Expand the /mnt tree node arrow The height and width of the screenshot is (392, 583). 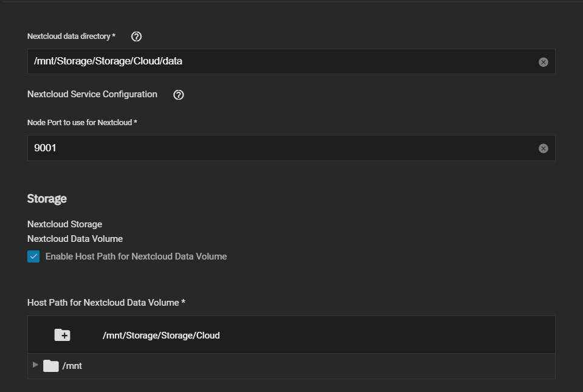click(x=35, y=365)
